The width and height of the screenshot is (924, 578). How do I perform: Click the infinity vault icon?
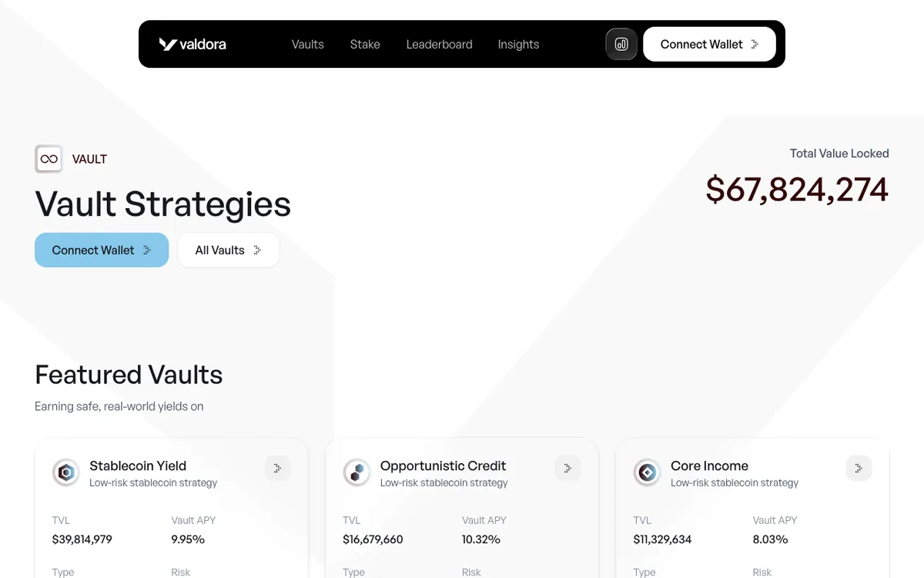pos(49,159)
